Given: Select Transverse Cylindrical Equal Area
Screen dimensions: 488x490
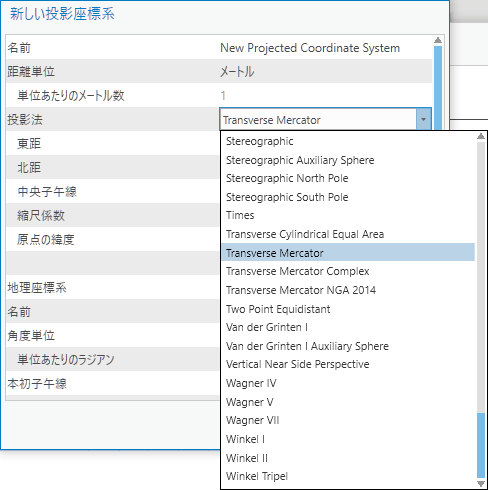Looking at the screenshot, I should click(348, 234).
